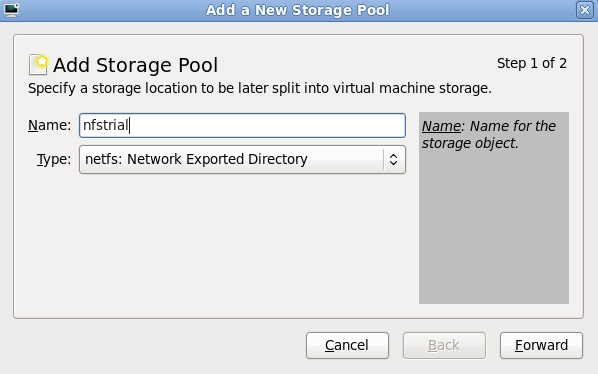Open the netfs Network Exported Directory combo box
The height and width of the screenshot is (374, 598).
[x=242, y=159]
